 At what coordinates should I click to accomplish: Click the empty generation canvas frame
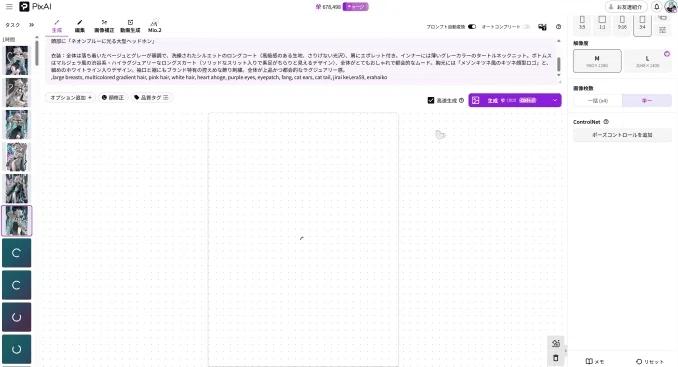coord(303,239)
